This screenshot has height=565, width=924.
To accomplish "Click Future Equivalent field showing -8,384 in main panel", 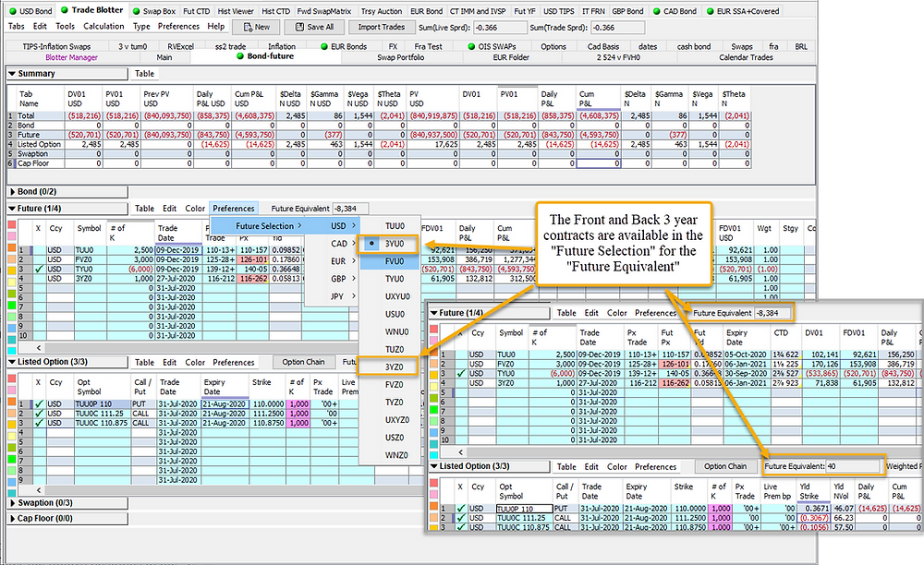I will tap(350, 209).
